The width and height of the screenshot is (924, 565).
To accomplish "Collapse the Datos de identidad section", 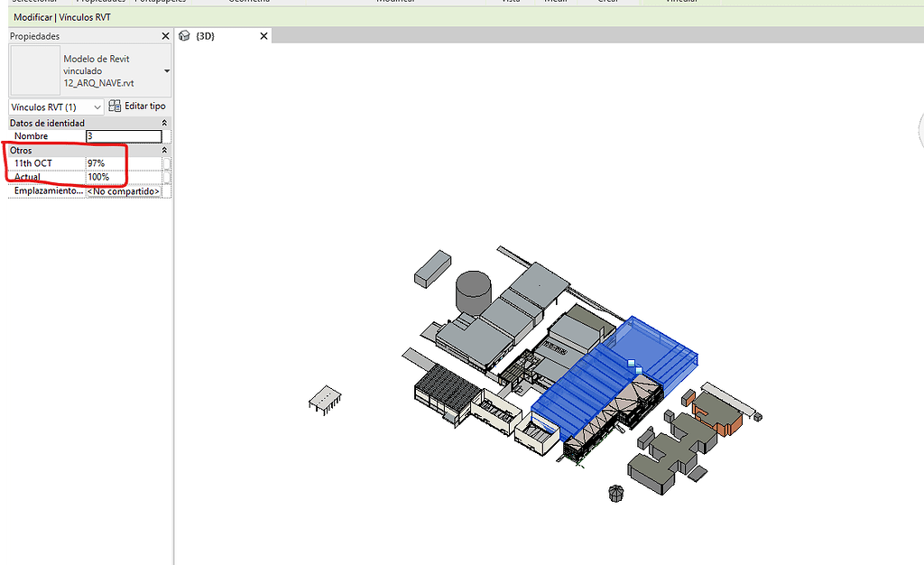I will point(164,123).
